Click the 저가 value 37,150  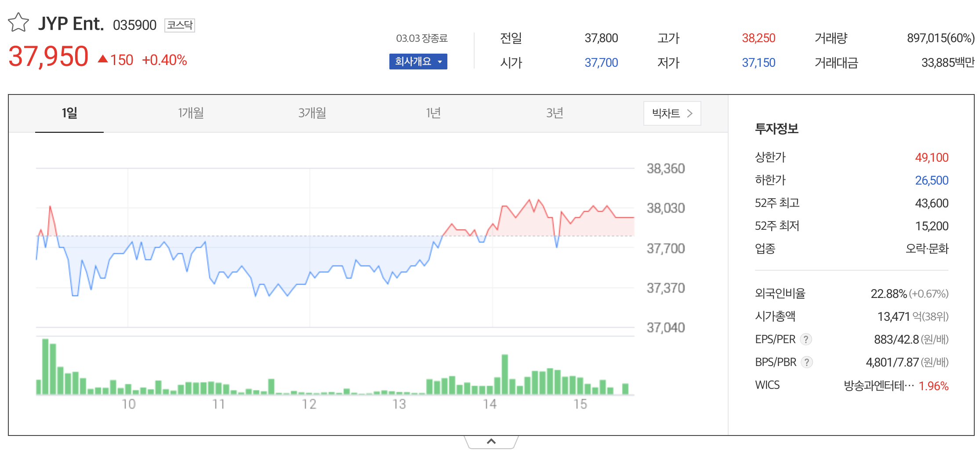tap(759, 63)
